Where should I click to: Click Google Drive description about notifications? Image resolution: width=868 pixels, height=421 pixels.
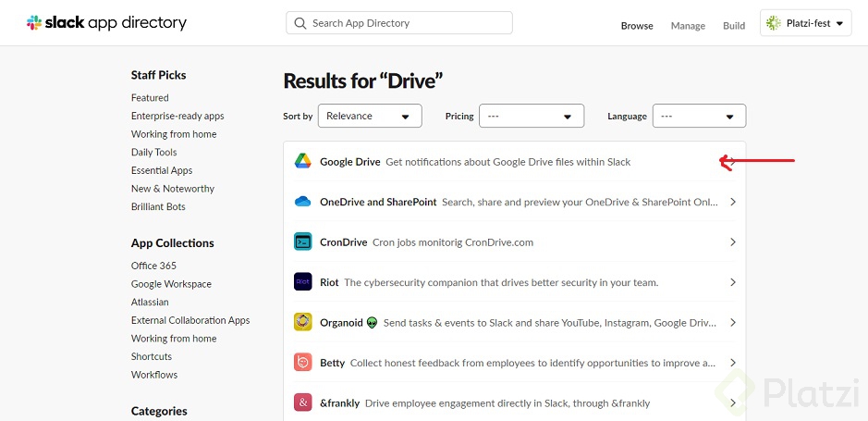click(x=507, y=162)
